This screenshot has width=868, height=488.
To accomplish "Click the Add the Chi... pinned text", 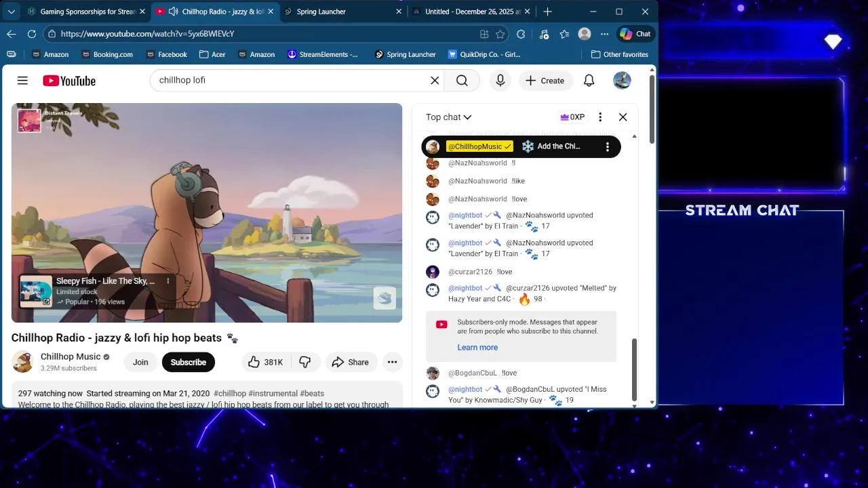I will tap(559, 146).
